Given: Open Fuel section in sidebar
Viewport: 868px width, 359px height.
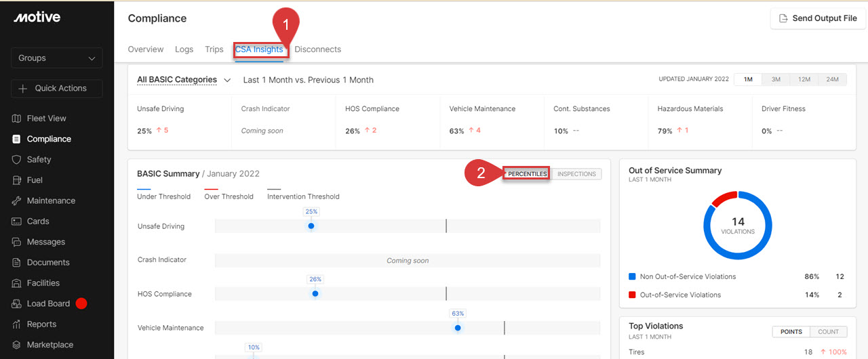Looking at the screenshot, I should [35, 180].
